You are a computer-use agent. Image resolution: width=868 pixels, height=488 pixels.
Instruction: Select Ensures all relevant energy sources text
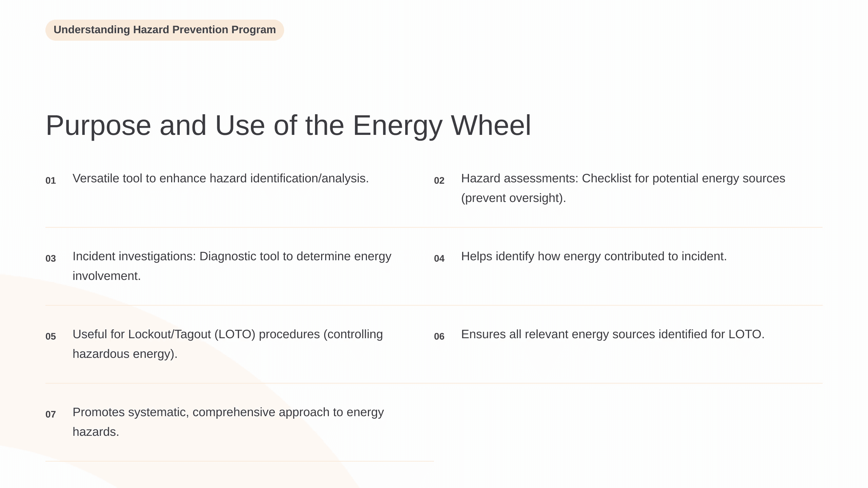pyautogui.click(x=613, y=334)
